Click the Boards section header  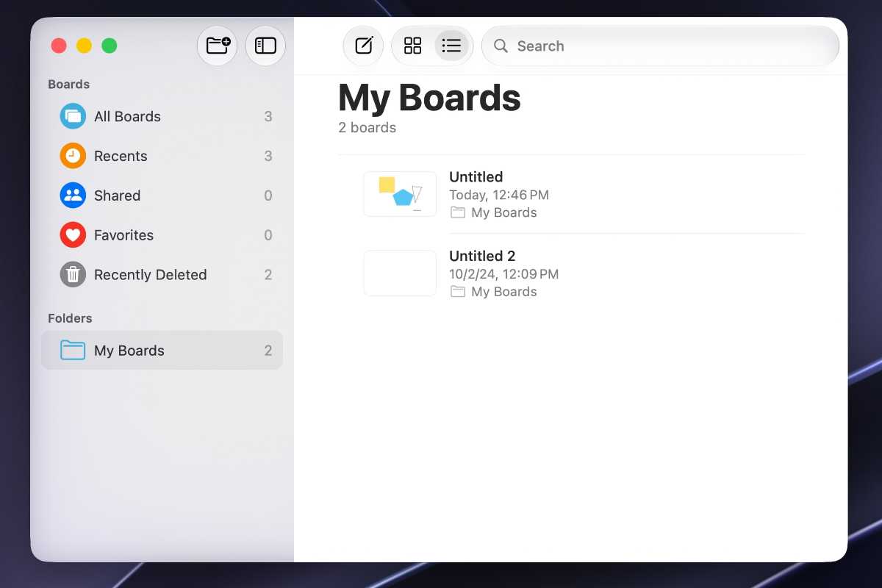pyautogui.click(x=68, y=85)
